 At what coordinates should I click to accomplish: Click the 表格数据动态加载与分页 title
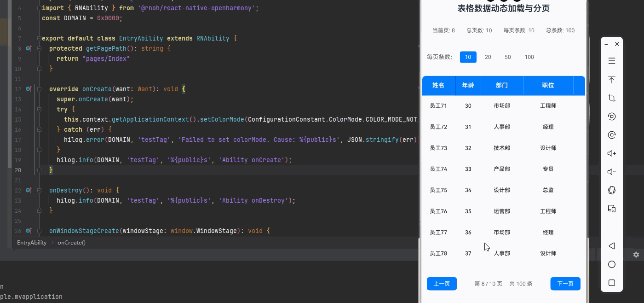504,8
